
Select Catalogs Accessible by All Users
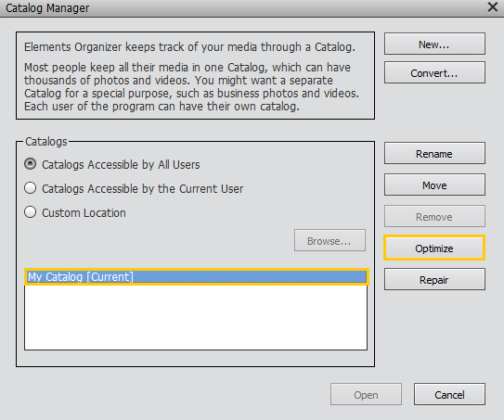[112, 164]
